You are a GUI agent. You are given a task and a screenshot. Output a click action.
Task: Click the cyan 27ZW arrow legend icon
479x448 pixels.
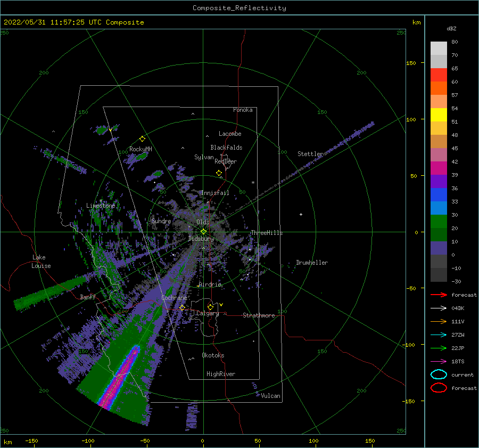coord(439,335)
